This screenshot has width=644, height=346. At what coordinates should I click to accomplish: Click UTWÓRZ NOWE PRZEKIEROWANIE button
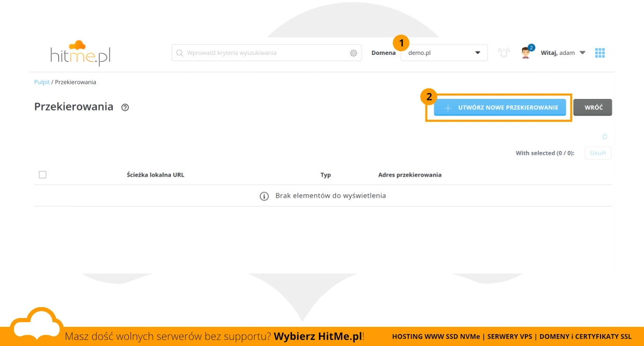click(x=500, y=108)
